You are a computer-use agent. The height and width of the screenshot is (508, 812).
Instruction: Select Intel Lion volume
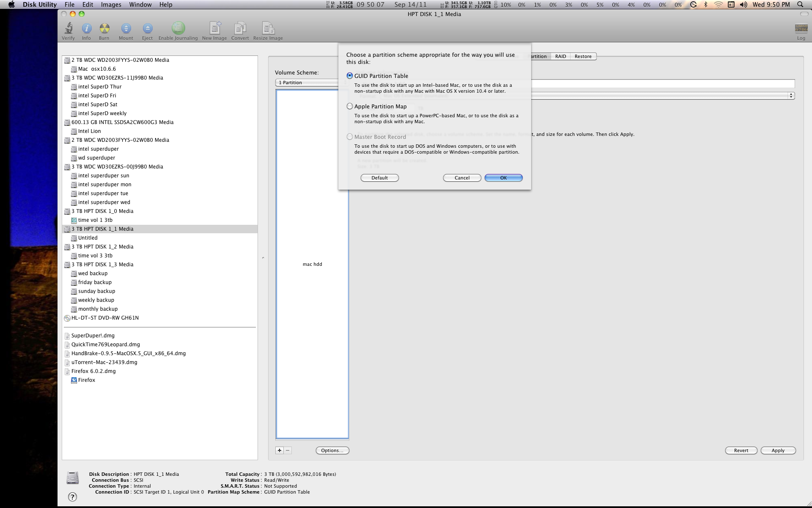tap(89, 131)
